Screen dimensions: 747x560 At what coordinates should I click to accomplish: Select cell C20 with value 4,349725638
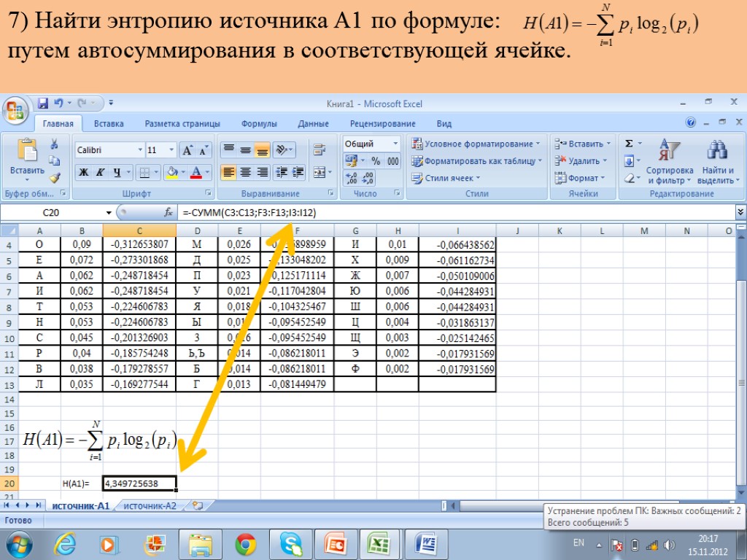point(139,483)
